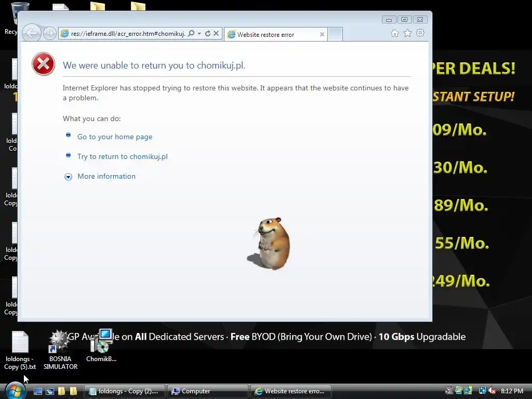Viewport: 532px width, 399px height.
Task: Open the address bar autocomplete dropdown arrow
Action: tap(199, 33)
